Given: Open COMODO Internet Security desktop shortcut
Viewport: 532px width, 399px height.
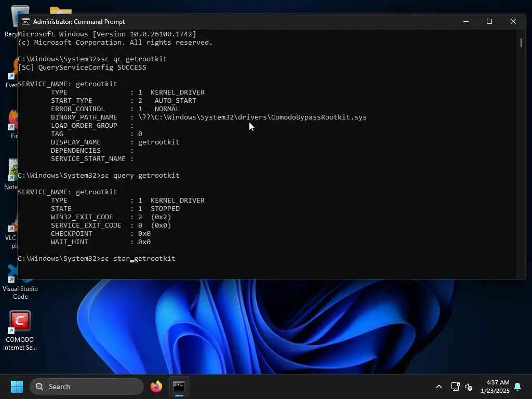Looking at the screenshot, I should tap(20, 331).
